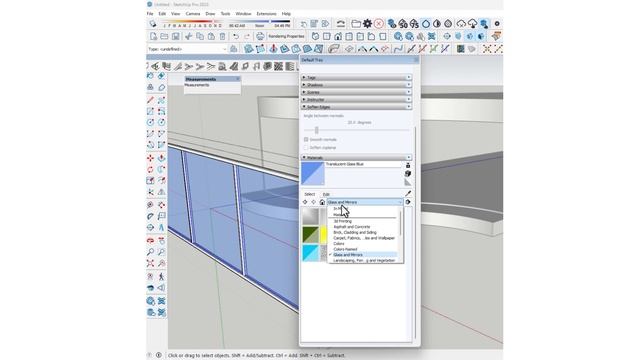Choose Asphalt and Concrete from list

352,227
